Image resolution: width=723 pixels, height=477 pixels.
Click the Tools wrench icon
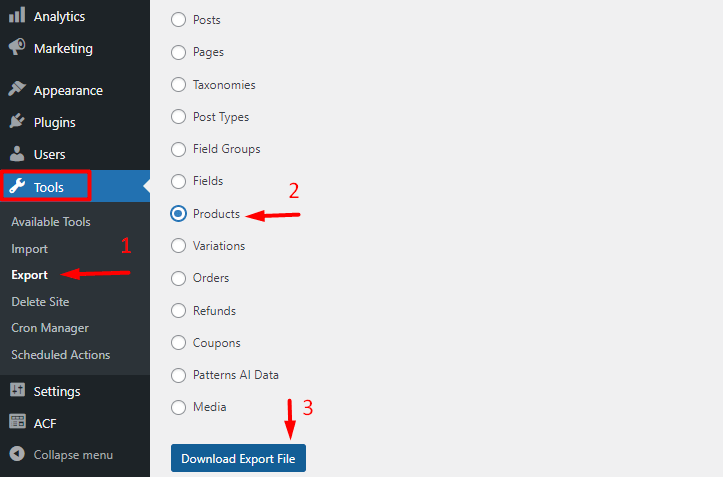[17, 187]
